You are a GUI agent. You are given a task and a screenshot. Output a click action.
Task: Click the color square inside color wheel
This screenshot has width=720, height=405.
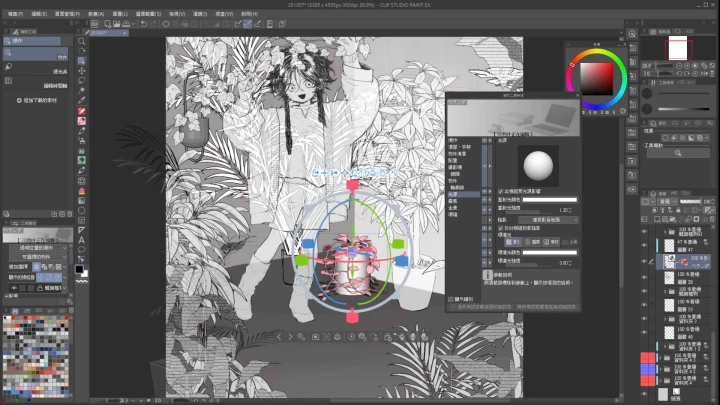click(595, 76)
